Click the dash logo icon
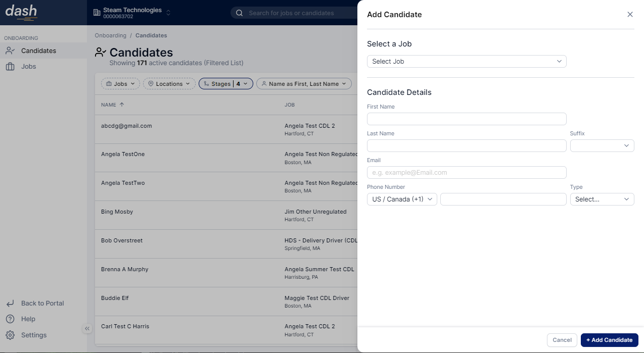Screen dimensions: 644x353 21,12
